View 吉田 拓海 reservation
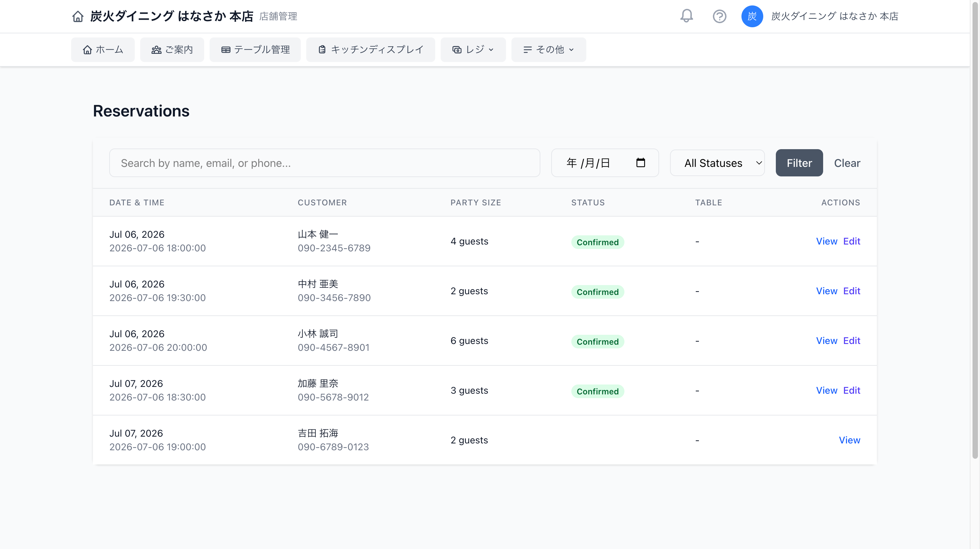The width and height of the screenshot is (980, 549). 849,440
